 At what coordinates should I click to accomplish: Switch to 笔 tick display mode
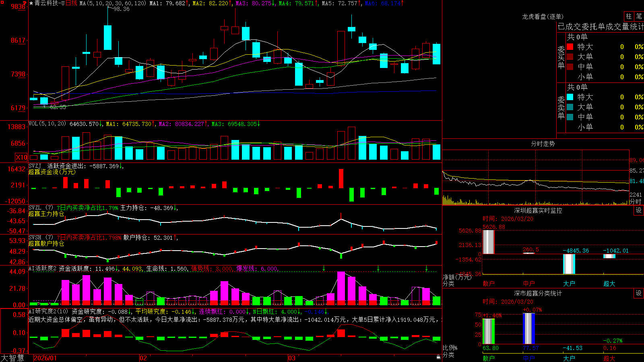coord(639,16)
